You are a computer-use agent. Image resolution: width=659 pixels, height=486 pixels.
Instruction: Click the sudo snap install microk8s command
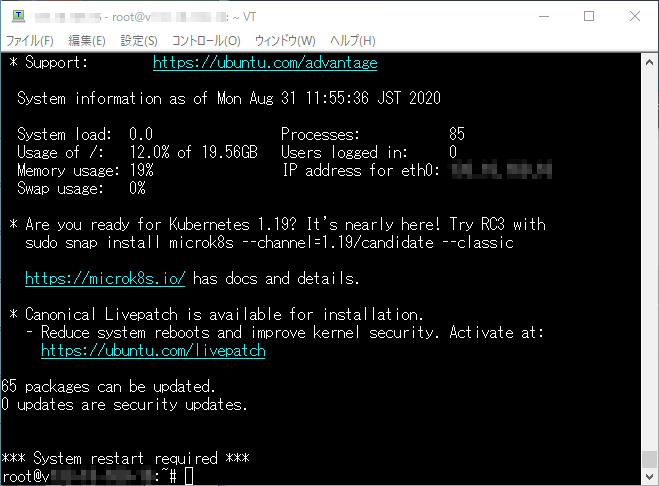click(x=269, y=242)
